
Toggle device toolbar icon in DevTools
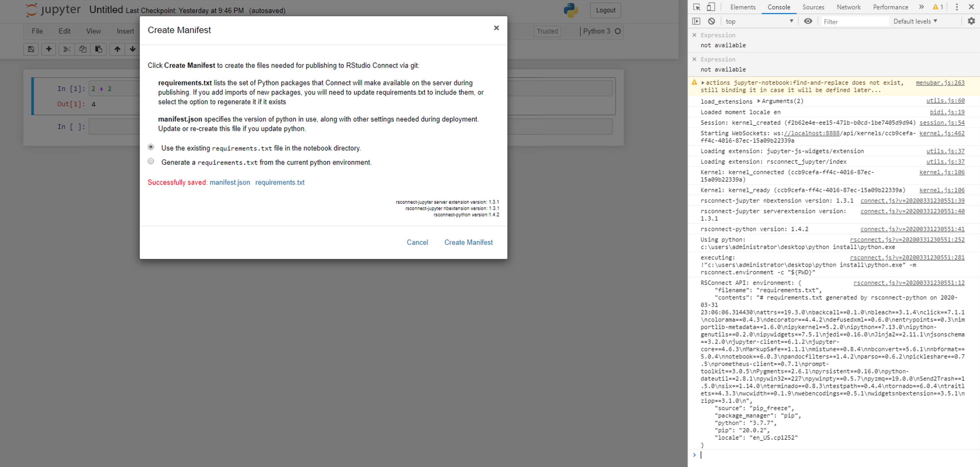point(711,7)
